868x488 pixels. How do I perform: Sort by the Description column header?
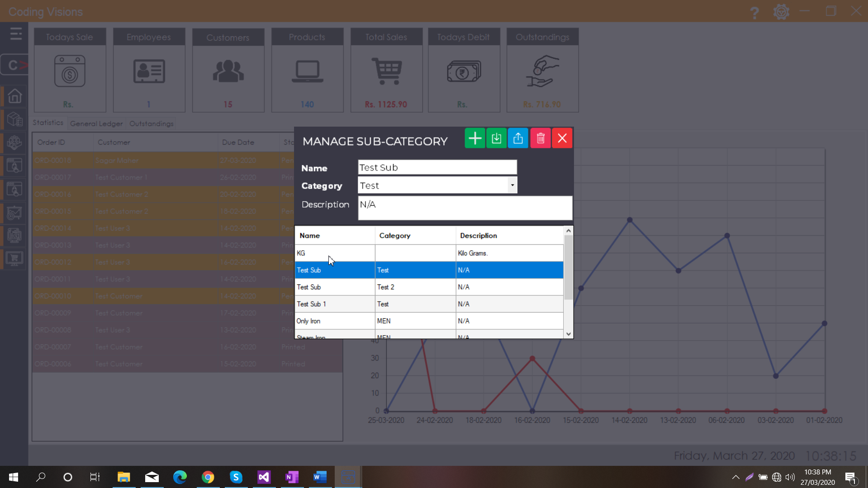click(509, 236)
